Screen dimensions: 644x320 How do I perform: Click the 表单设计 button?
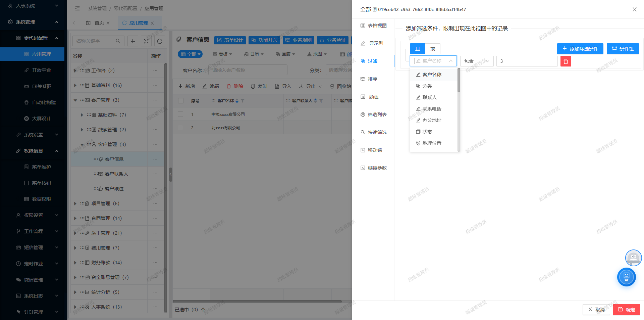(x=230, y=40)
